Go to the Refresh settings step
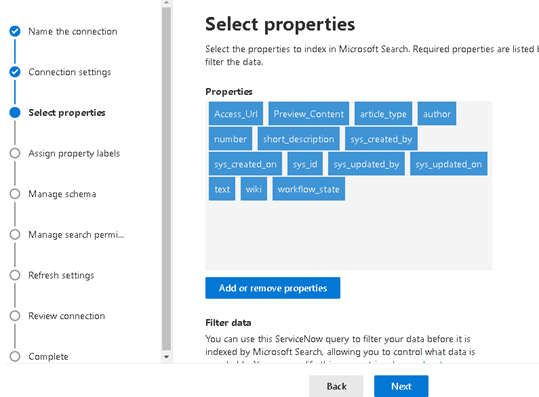 point(61,275)
